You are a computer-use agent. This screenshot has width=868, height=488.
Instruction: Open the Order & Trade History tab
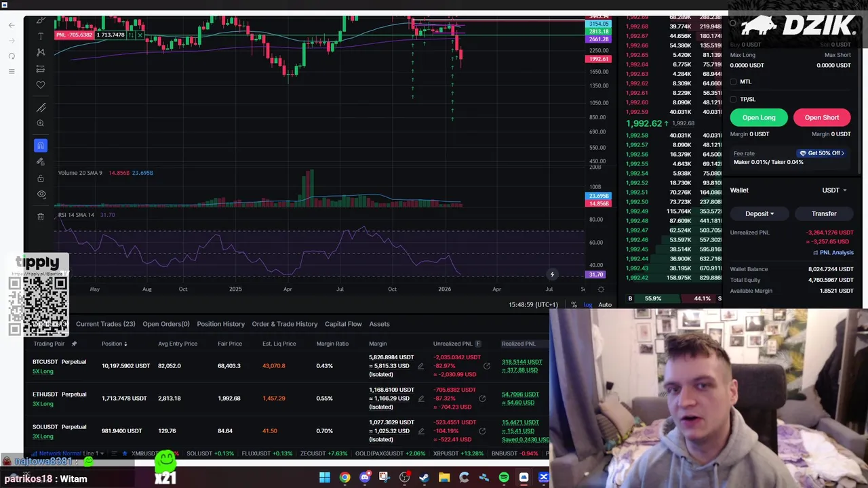285,324
